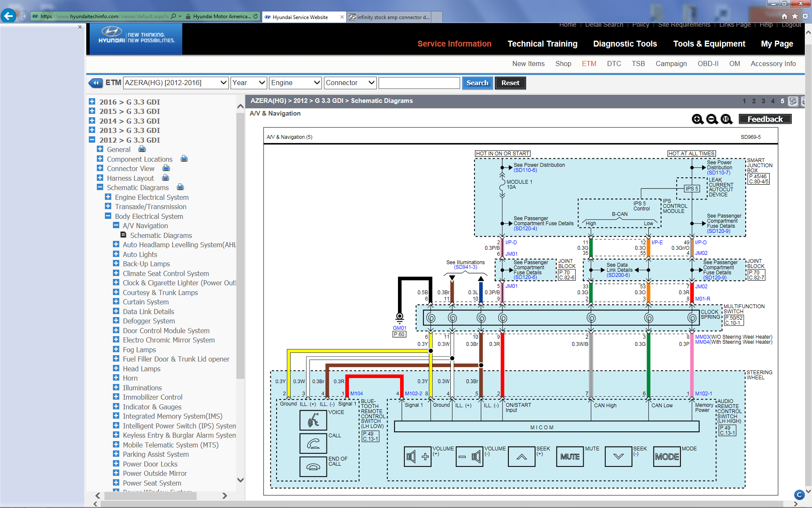Print the General section
Viewport: 812px width, 508px height.
point(142,149)
